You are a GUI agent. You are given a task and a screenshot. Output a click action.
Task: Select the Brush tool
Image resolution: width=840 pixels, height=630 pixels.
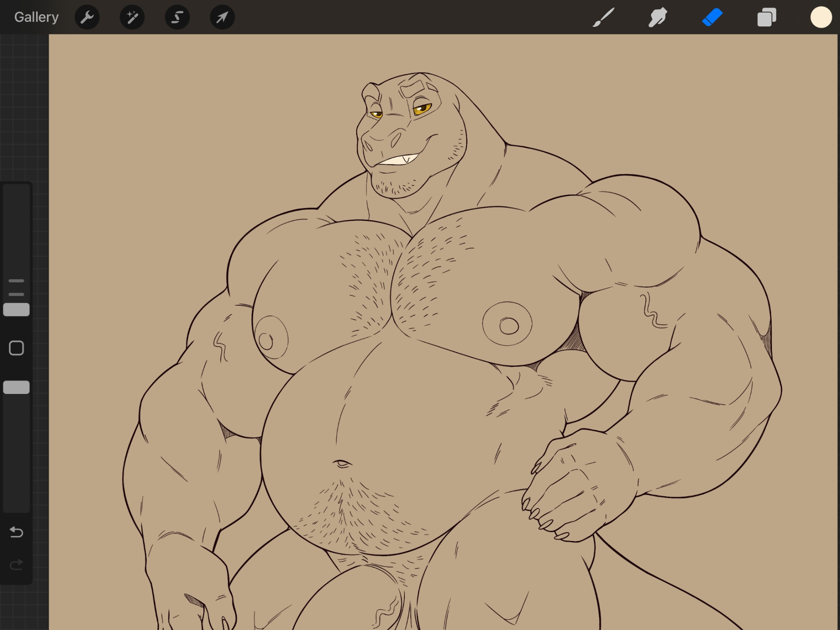pos(604,17)
